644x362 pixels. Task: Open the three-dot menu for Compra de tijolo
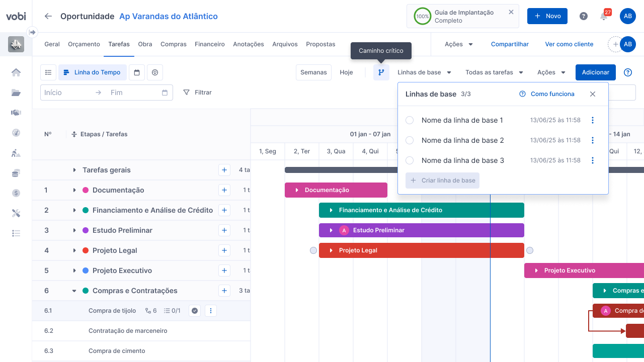click(211, 311)
